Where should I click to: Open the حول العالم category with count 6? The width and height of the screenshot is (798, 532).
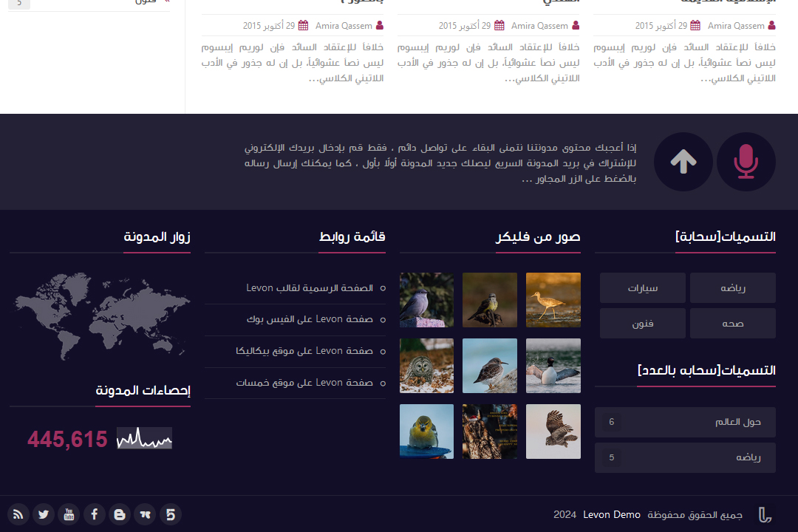685,422
